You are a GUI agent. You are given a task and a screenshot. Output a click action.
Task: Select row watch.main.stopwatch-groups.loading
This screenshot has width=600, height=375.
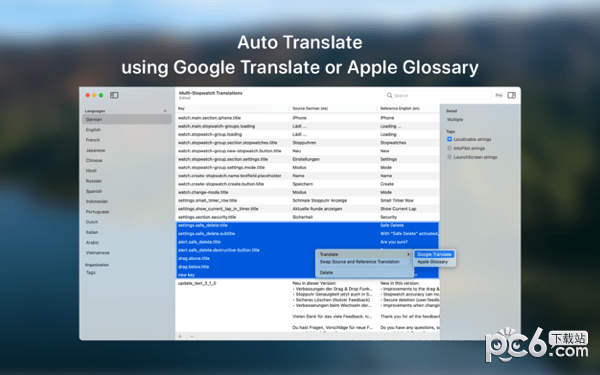(x=308, y=126)
